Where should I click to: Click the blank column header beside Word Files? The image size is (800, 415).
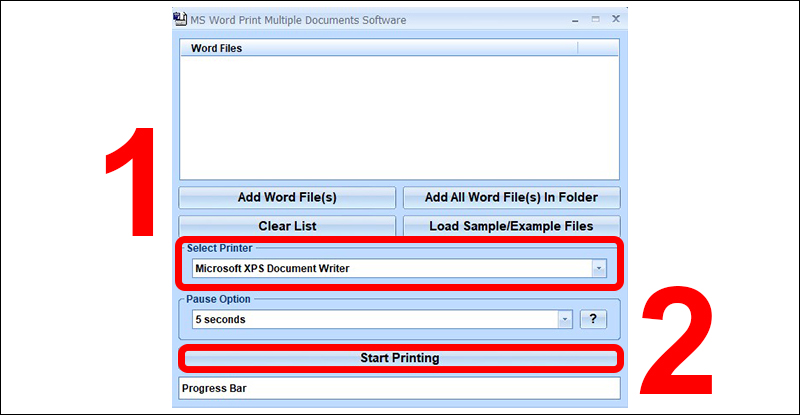tap(598, 47)
